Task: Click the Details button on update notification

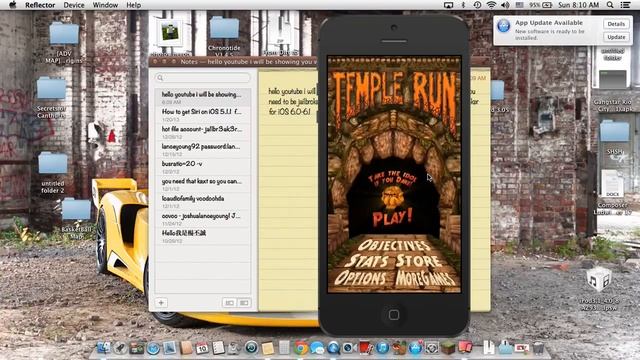Action: click(616, 24)
